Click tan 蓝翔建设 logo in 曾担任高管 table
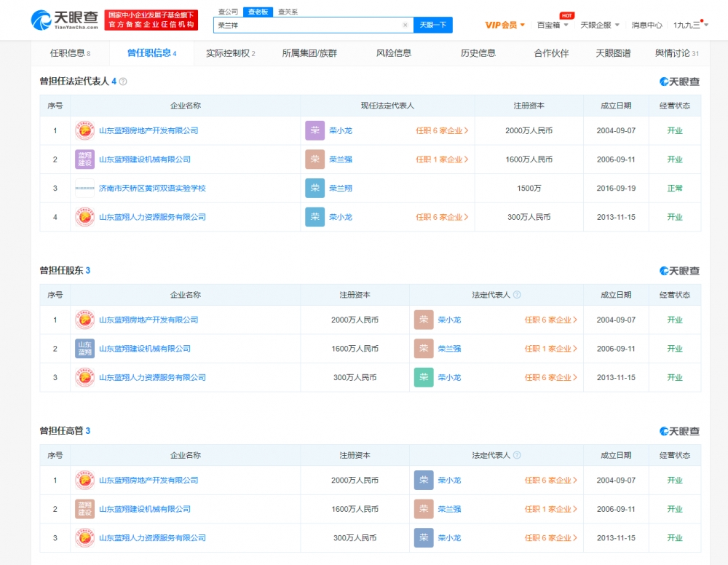Viewport: 728px width, 565px height. point(85,509)
